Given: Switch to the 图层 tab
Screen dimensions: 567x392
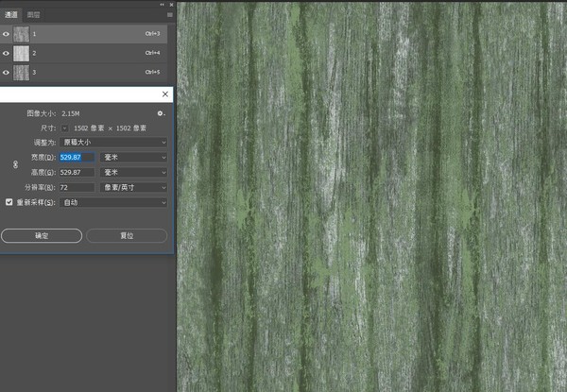Looking at the screenshot, I should (33, 15).
